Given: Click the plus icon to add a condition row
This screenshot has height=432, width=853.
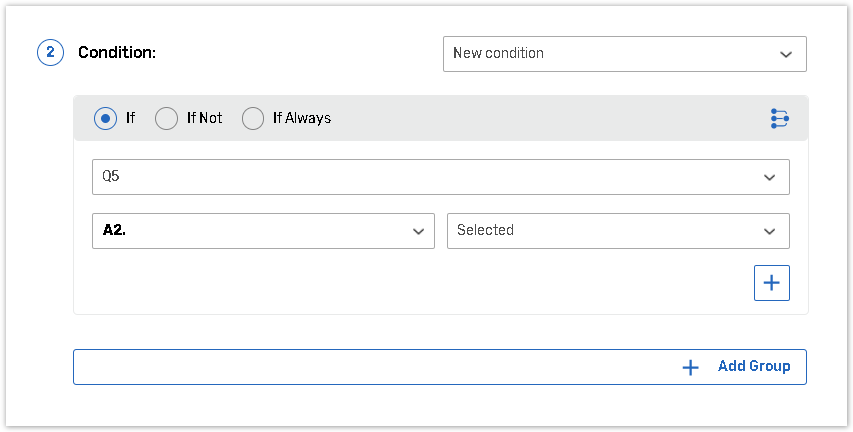Looking at the screenshot, I should [x=771, y=283].
